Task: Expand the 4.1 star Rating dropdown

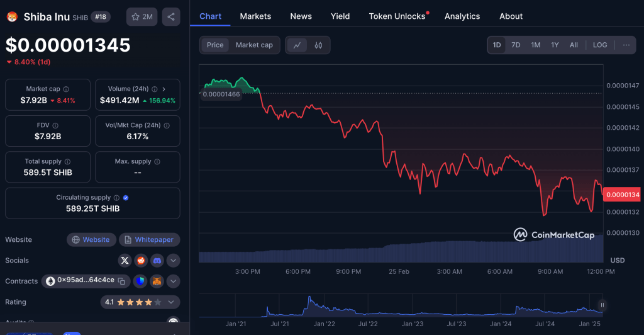Action: 171,302
